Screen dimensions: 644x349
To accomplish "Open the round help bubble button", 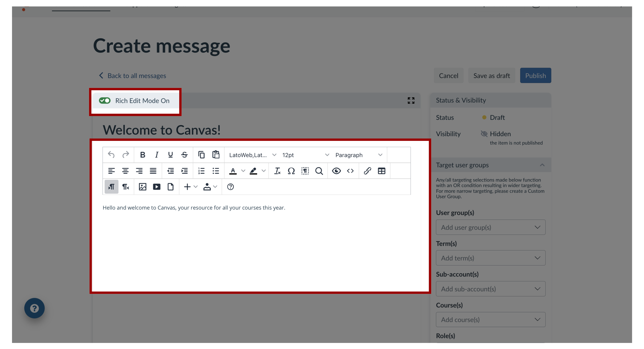I will (x=34, y=308).
